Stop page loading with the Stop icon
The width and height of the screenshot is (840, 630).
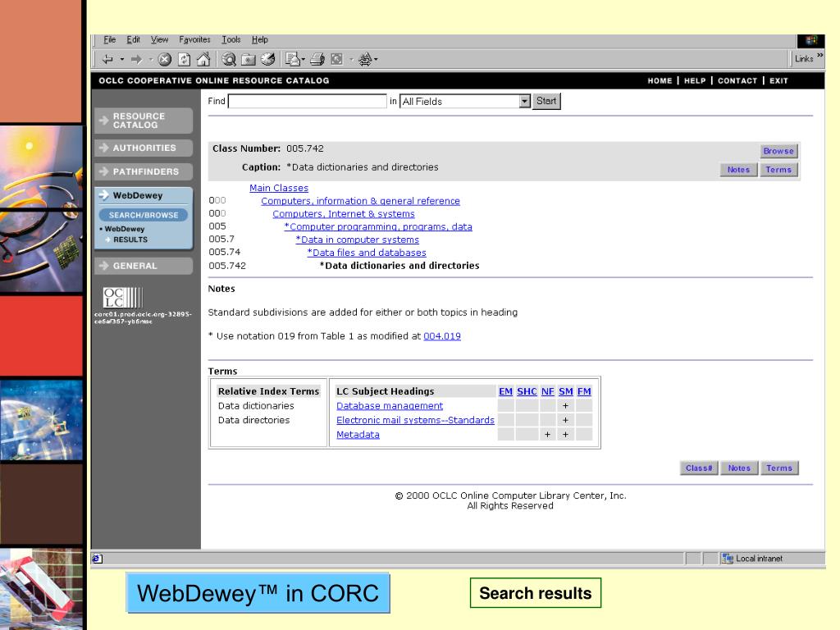coord(164,59)
